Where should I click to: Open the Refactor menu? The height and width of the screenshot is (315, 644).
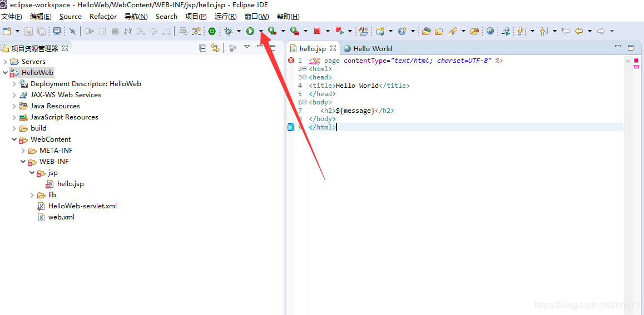[x=103, y=17]
